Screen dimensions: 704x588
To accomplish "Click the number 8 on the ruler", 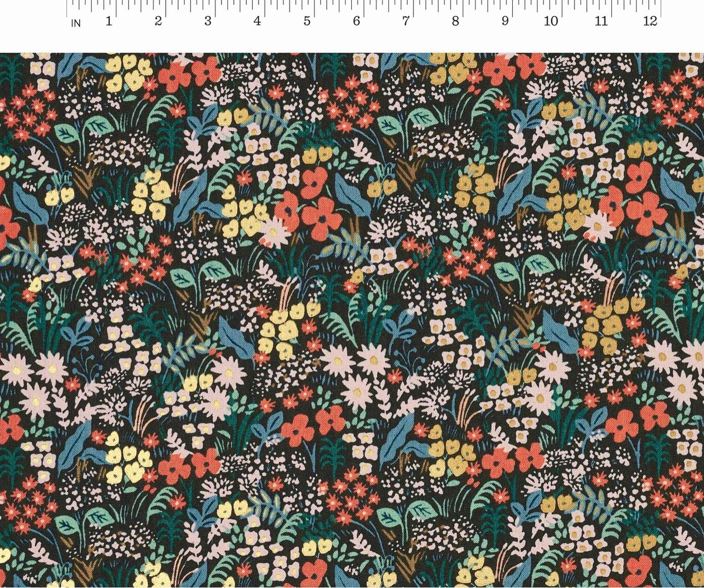I will [x=455, y=21].
